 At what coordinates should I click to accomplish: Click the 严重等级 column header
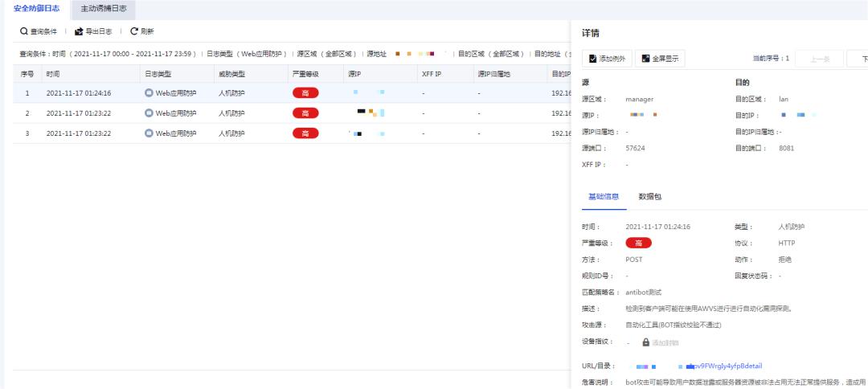[x=305, y=73]
